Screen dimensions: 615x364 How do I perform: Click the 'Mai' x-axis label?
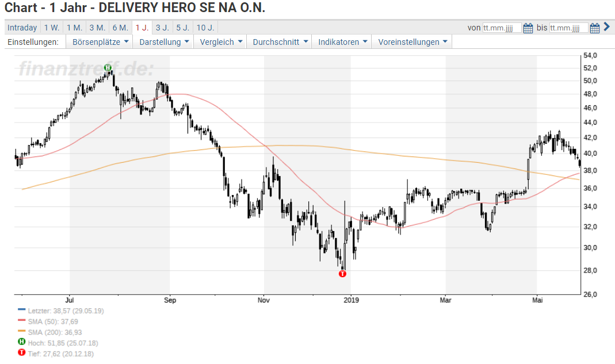pos(537,300)
